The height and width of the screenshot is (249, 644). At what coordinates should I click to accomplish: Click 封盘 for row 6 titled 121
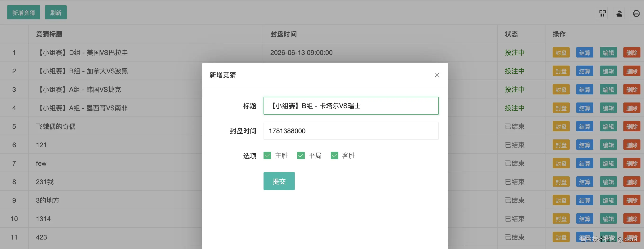[561, 145]
